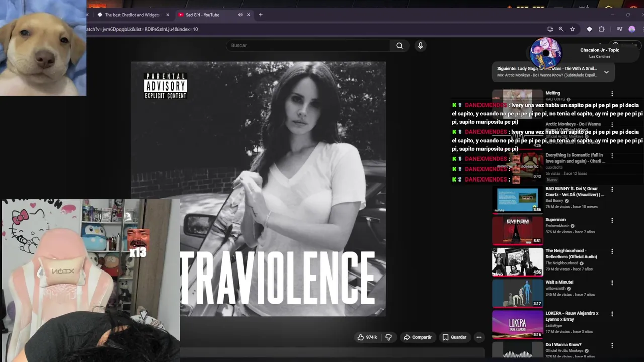Viewport: 644px width, 362px height.
Task: Click the Las Cantinas subtitle text
Action: (x=599, y=57)
